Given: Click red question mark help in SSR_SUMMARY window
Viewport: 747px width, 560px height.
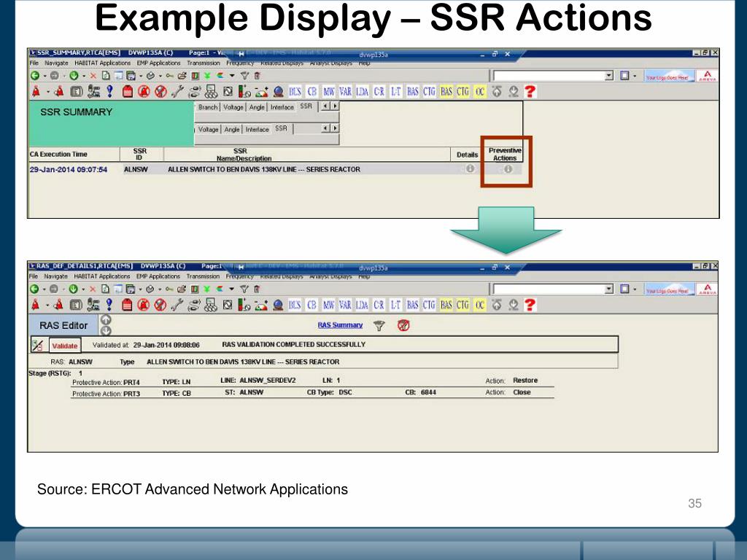Looking at the screenshot, I should (x=530, y=91).
